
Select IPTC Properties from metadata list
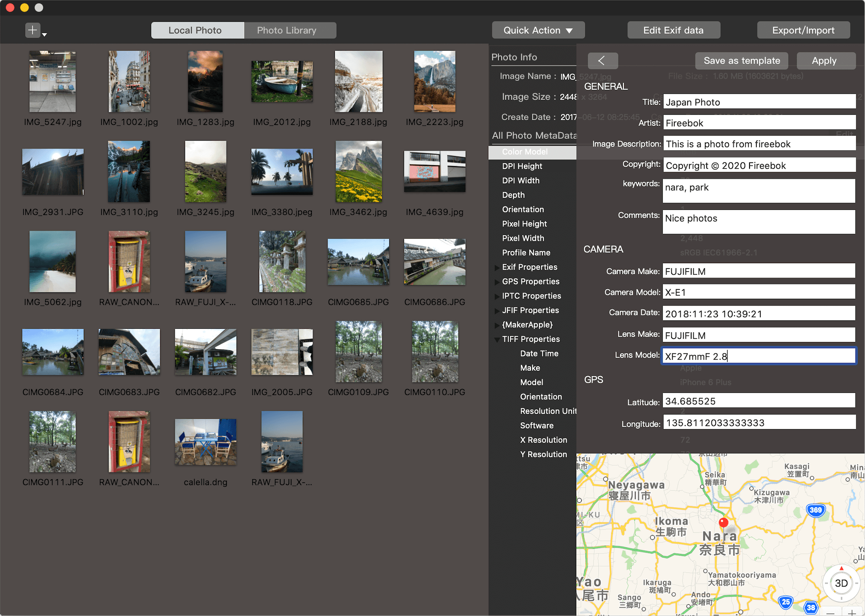click(531, 296)
